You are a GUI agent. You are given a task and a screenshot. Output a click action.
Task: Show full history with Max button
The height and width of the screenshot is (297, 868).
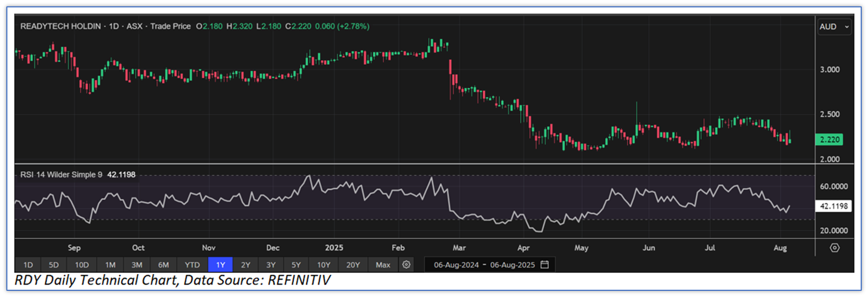point(383,264)
